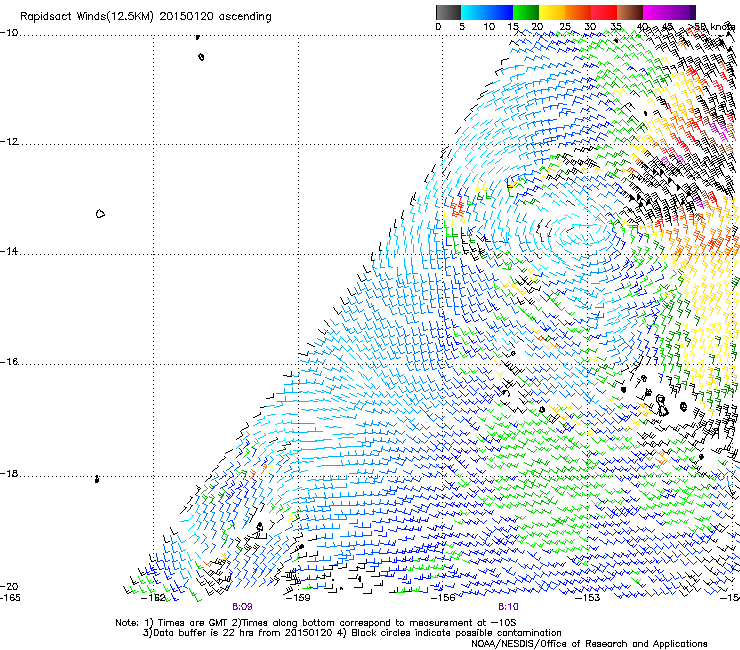Click the gray 0-5 knots legend color
Image resolution: width=740 pixels, height=650 pixels.
point(448,12)
